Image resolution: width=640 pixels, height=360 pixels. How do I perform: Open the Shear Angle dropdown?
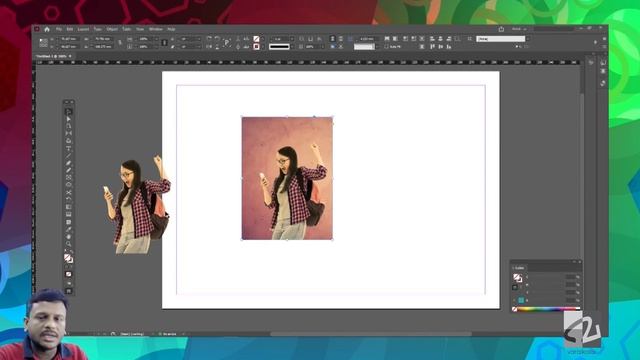pyautogui.click(x=199, y=47)
